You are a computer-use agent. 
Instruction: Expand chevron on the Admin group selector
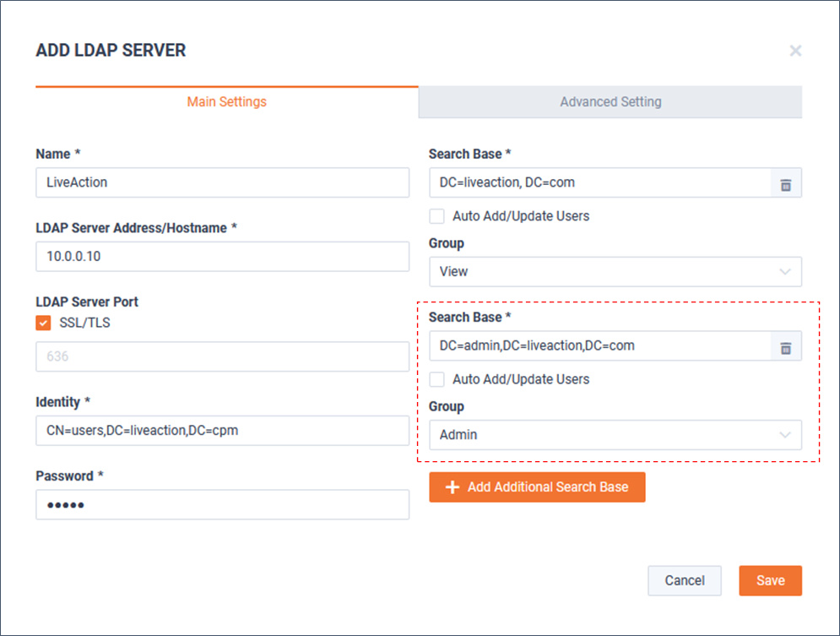click(x=785, y=435)
